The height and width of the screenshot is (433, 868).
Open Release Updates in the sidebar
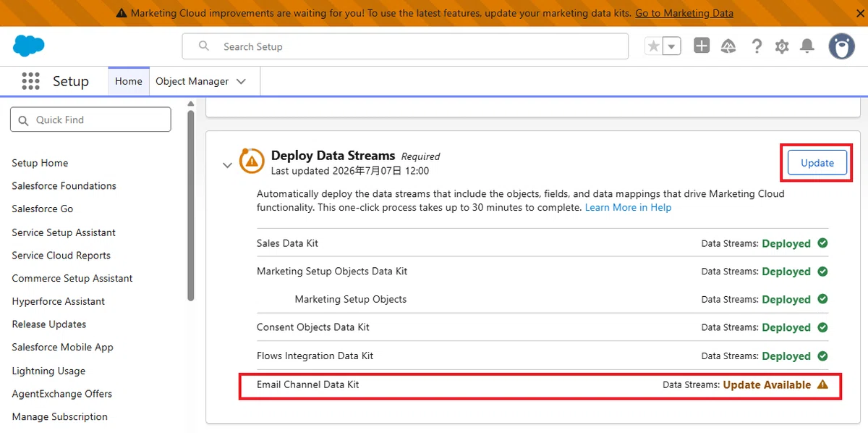click(x=48, y=324)
